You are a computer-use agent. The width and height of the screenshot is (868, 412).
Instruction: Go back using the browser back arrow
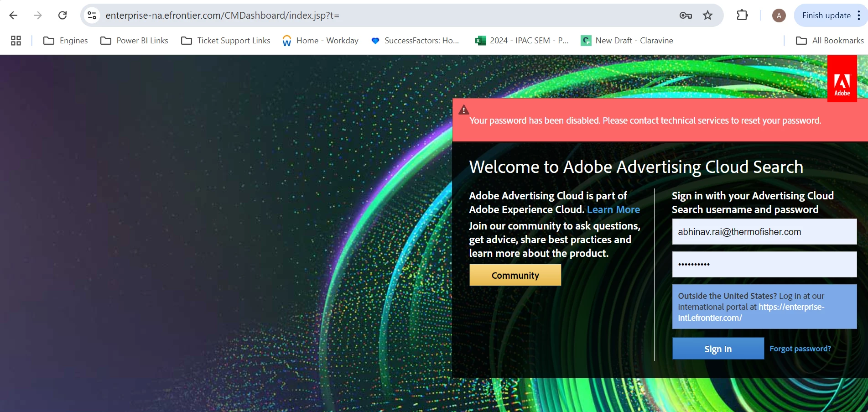coord(13,16)
